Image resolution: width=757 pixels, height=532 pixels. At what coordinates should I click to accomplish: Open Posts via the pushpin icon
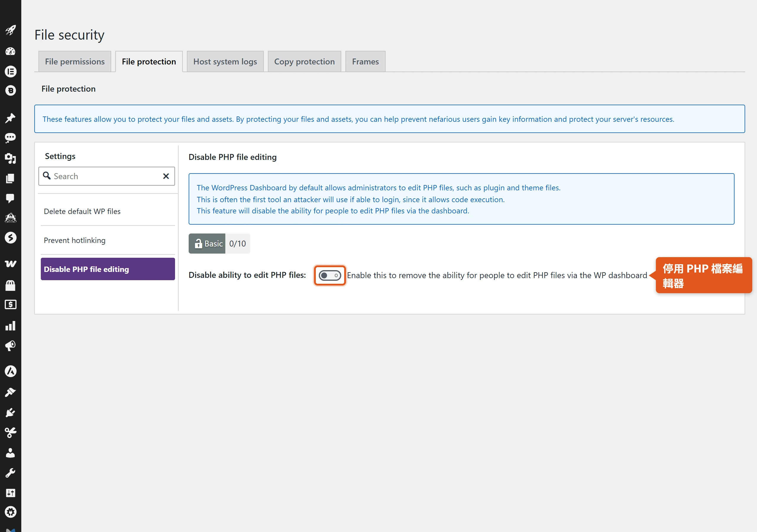coord(11,118)
